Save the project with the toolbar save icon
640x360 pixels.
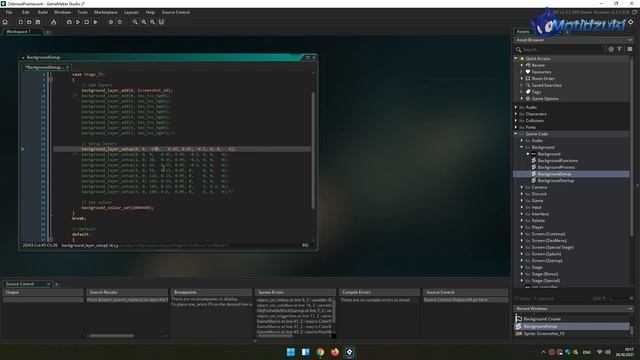tap(38, 22)
